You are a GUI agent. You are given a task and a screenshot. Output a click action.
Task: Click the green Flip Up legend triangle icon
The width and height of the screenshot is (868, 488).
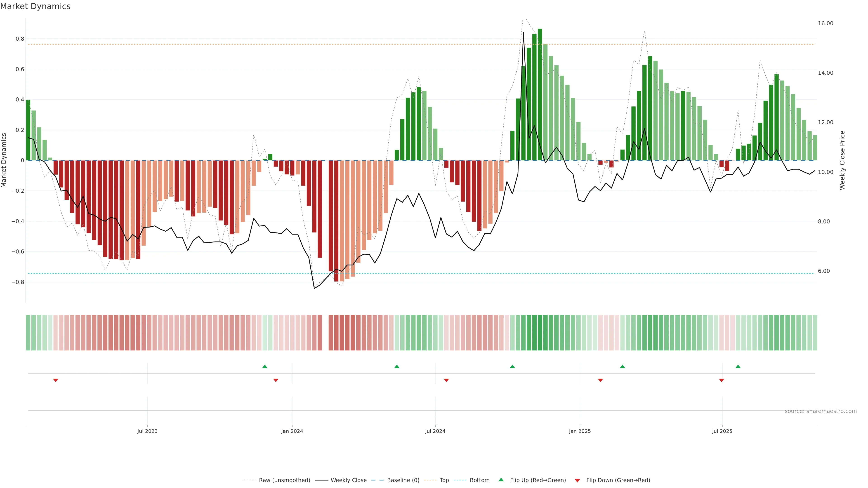[501, 480]
